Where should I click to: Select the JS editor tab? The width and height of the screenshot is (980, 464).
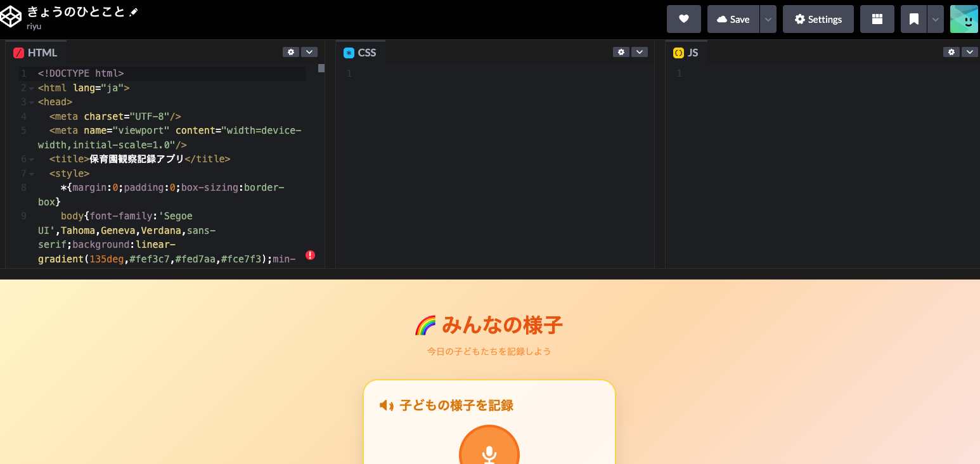[686, 53]
